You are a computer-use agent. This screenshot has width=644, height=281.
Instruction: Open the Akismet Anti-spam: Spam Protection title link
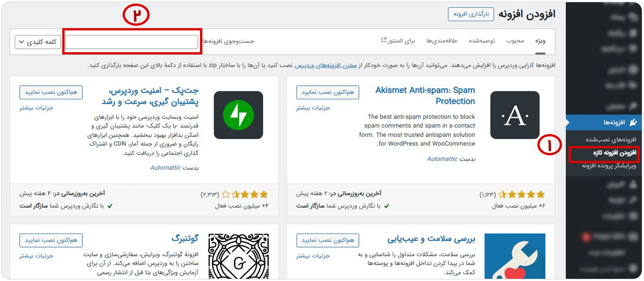point(426,95)
